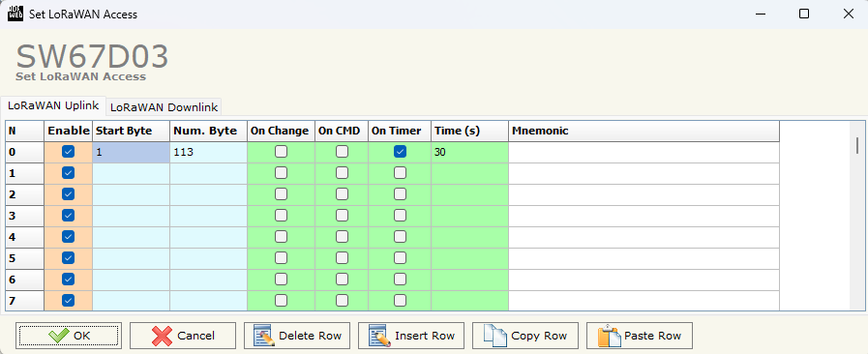This screenshot has width=868, height=354.
Task: Toggle Enable checkbox in row 2
Action: click(68, 194)
